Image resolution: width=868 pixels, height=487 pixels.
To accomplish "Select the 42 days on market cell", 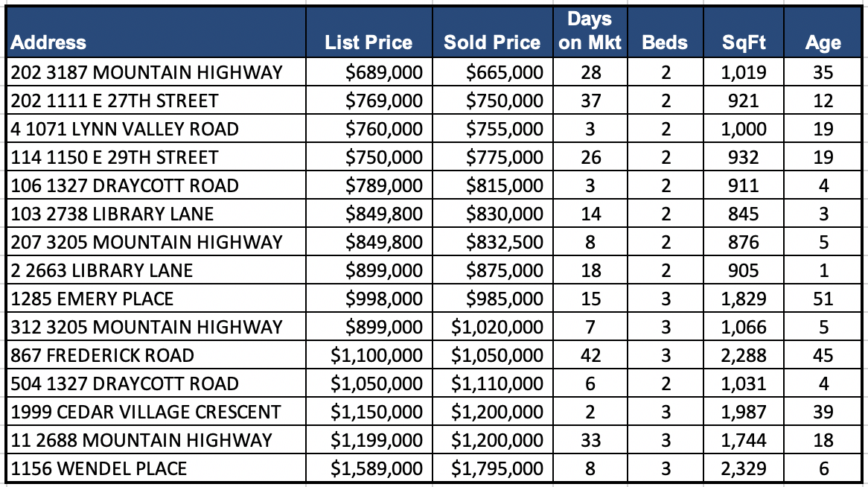I will [x=590, y=355].
